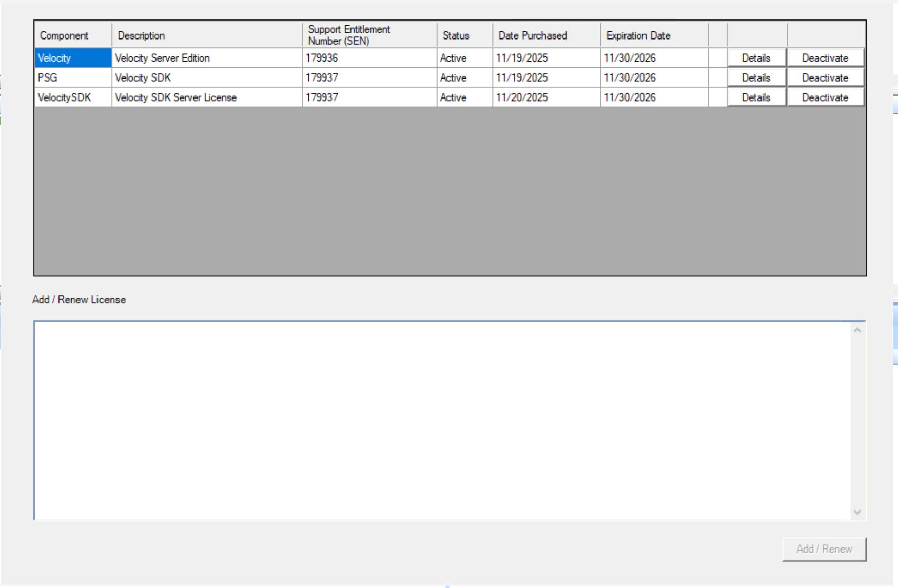Click the Velocity SDK Server License description
The width and height of the screenshot is (898, 588).
tap(207, 97)
